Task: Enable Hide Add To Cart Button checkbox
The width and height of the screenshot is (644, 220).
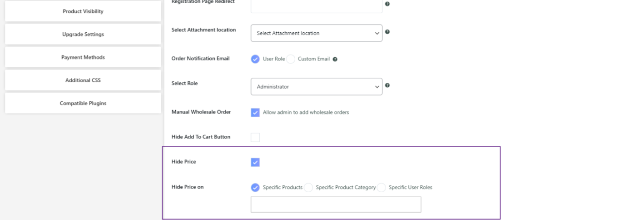Action: click(x=255, y=137)
